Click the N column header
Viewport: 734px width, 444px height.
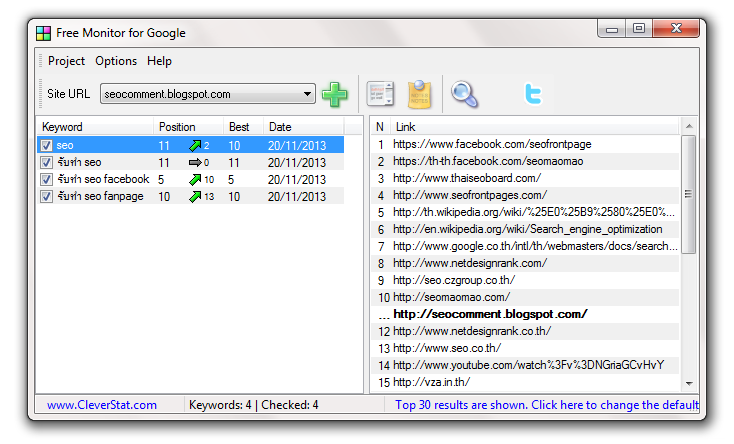pyautogui.click(x=380, y=127)
